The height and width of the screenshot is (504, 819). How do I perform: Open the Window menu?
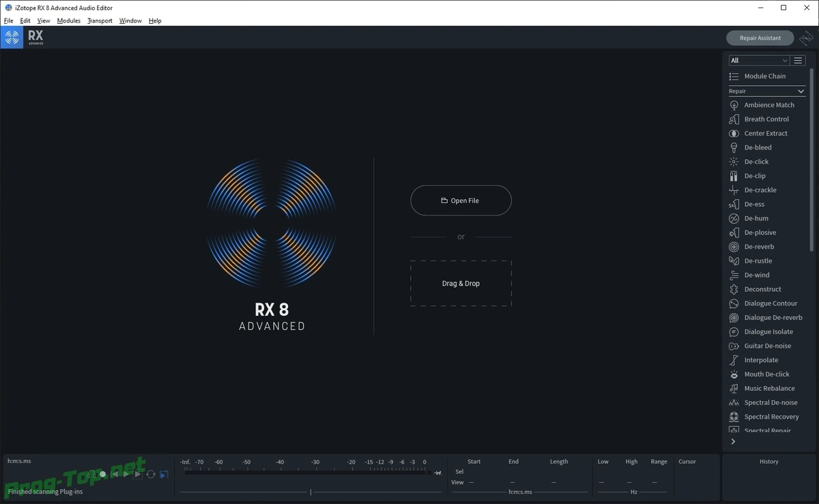130,20
